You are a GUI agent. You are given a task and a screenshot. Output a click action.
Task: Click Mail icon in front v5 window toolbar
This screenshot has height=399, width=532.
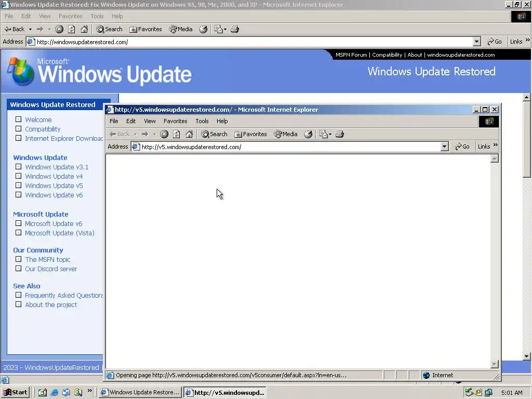[x=323, y=134]
